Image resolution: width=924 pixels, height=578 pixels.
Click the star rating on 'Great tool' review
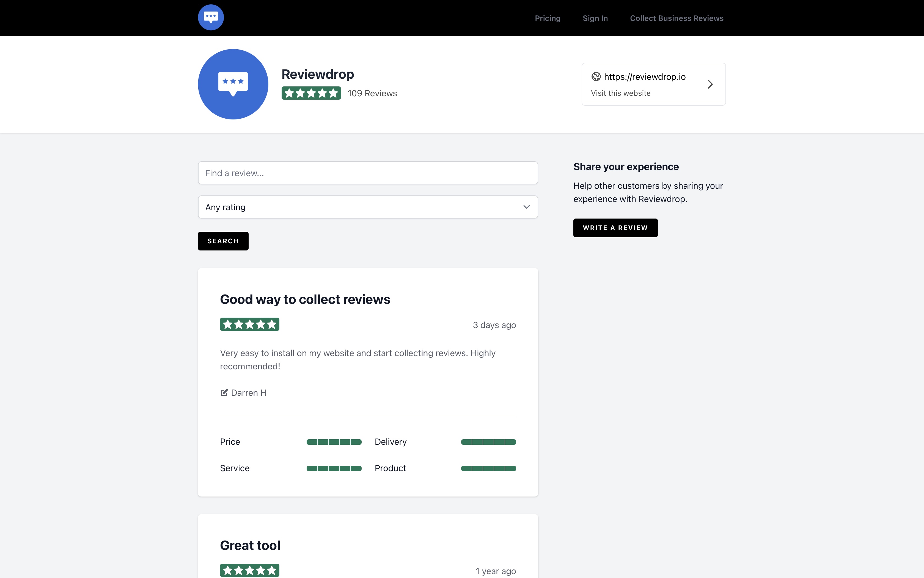(x=250, y=570)
